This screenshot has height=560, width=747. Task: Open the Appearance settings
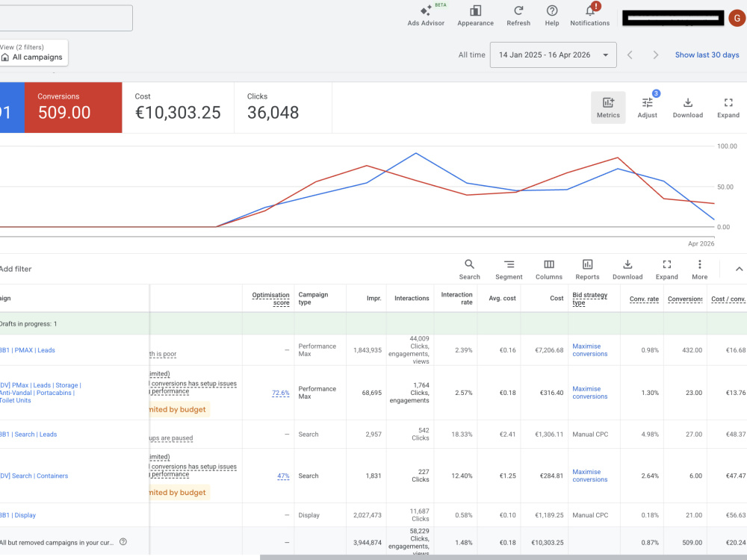click(x=475, y=16)
